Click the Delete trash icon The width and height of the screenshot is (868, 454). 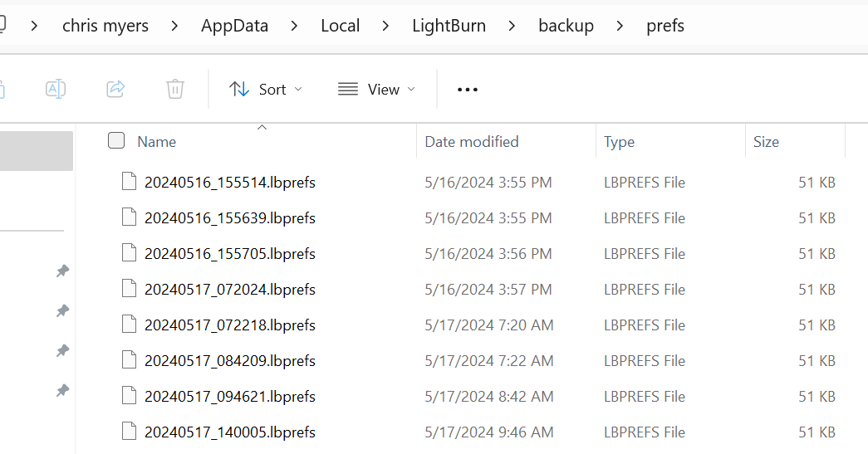coord(175,89)
